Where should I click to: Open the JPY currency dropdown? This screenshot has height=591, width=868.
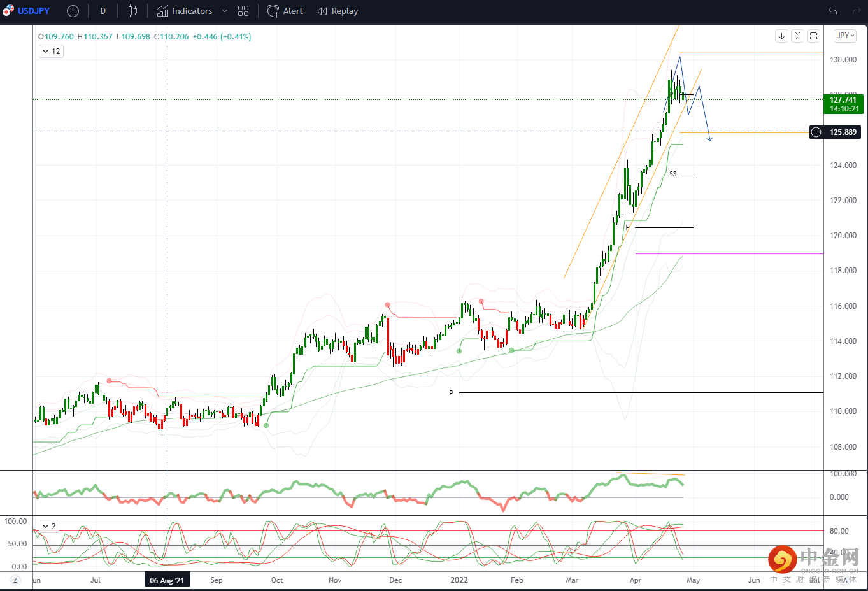(x=845, y=36)
